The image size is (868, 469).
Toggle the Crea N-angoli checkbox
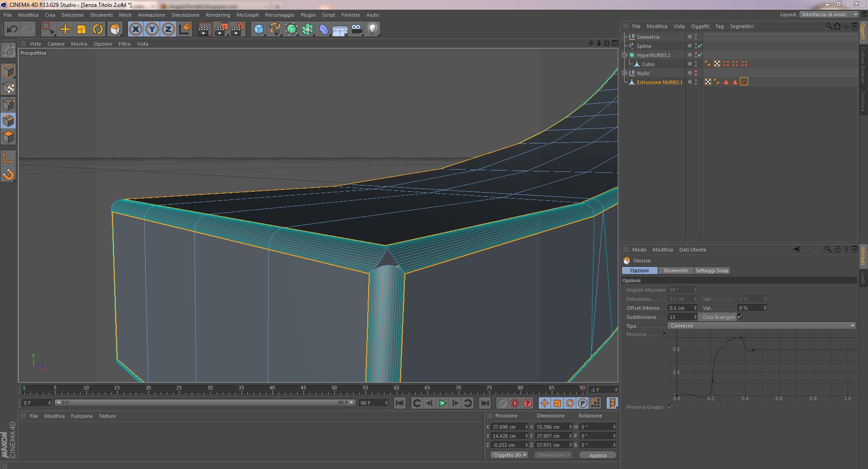740,317
